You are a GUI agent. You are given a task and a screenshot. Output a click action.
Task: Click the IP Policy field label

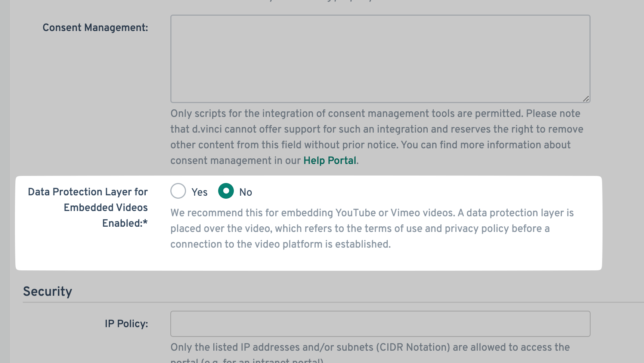(126, 324)
